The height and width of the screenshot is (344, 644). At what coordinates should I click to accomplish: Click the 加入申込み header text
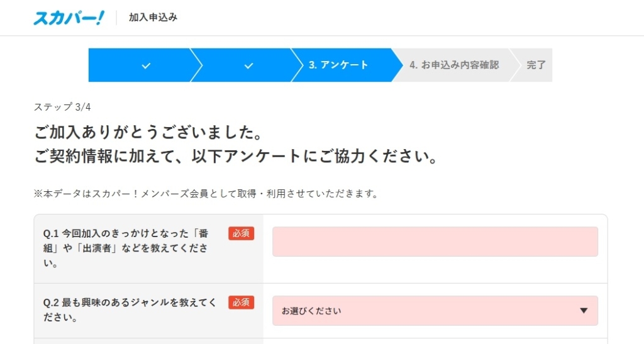(x=153, y=17)
